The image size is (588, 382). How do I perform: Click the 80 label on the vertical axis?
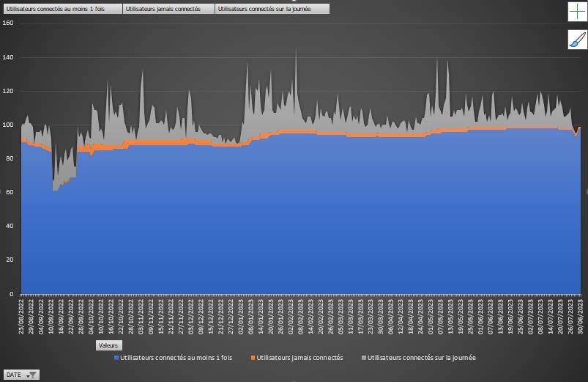10,158
